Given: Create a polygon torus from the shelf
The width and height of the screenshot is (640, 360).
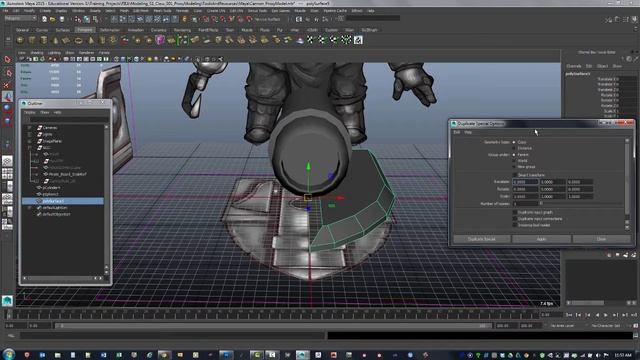Looking at the screenshot, I should click(78, 40).
